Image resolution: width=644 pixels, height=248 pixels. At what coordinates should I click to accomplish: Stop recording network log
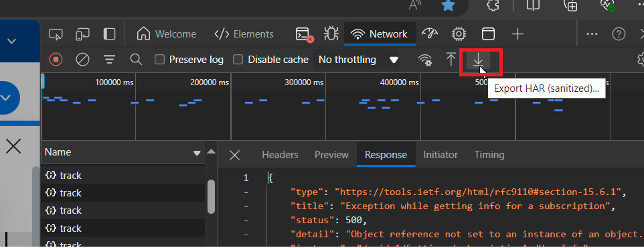pos(56,60)
